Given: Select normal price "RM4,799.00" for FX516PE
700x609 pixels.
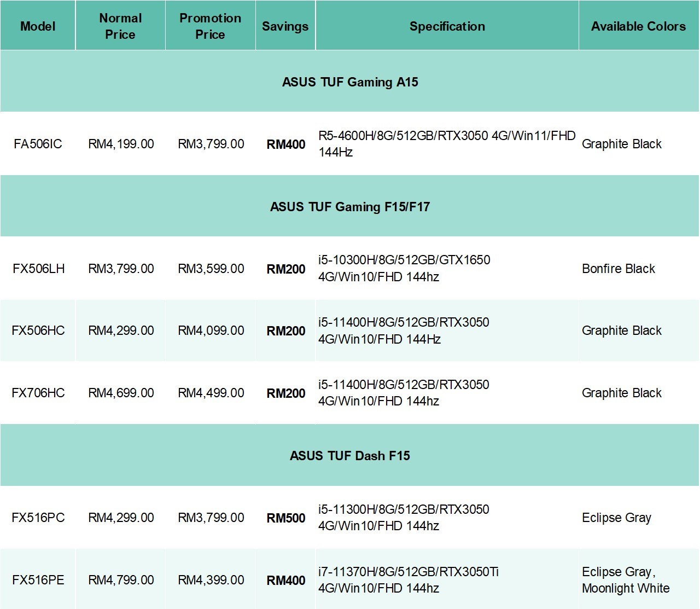Looking at the screenshot, I should [121, 580].
